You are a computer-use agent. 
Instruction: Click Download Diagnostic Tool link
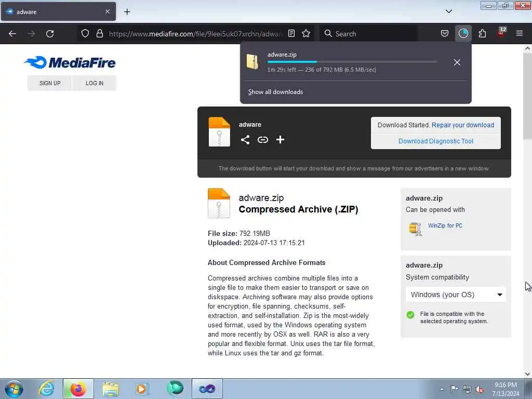point(436,141)
